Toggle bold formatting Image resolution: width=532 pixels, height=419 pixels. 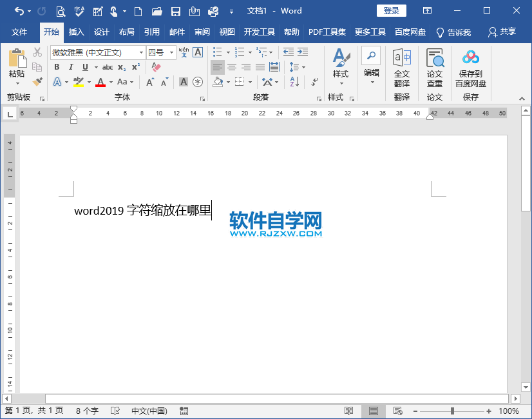coord(57,67)
